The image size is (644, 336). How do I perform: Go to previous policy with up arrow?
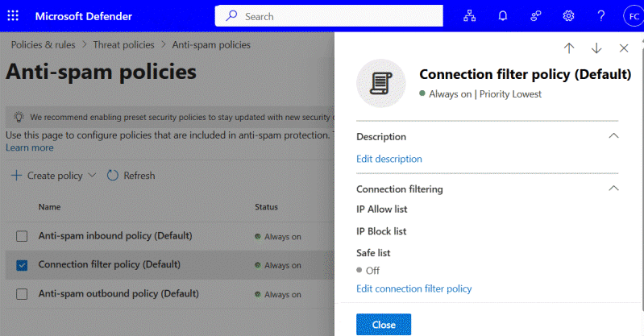coord(569,48)
